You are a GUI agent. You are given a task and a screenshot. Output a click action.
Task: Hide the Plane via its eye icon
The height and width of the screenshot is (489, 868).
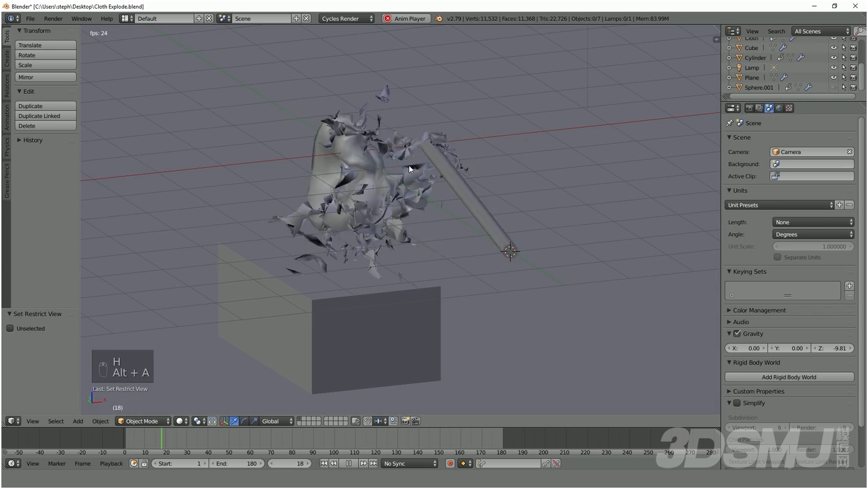[834, 77]
